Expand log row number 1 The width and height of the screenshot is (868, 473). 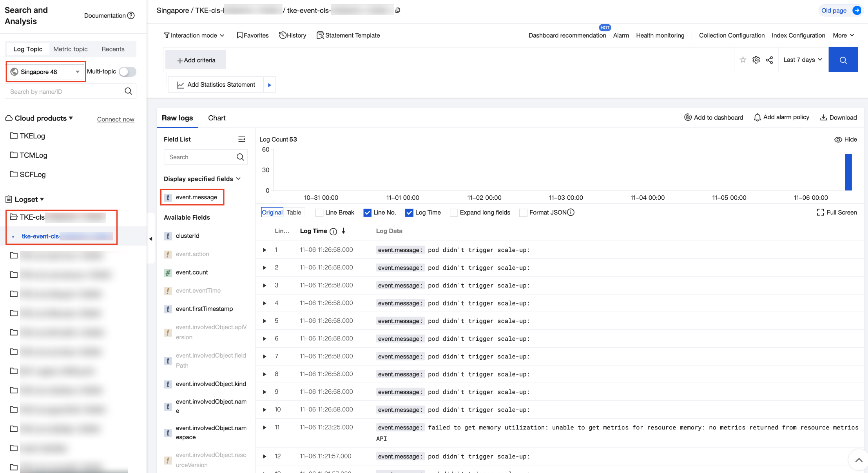tap(265, 250)
